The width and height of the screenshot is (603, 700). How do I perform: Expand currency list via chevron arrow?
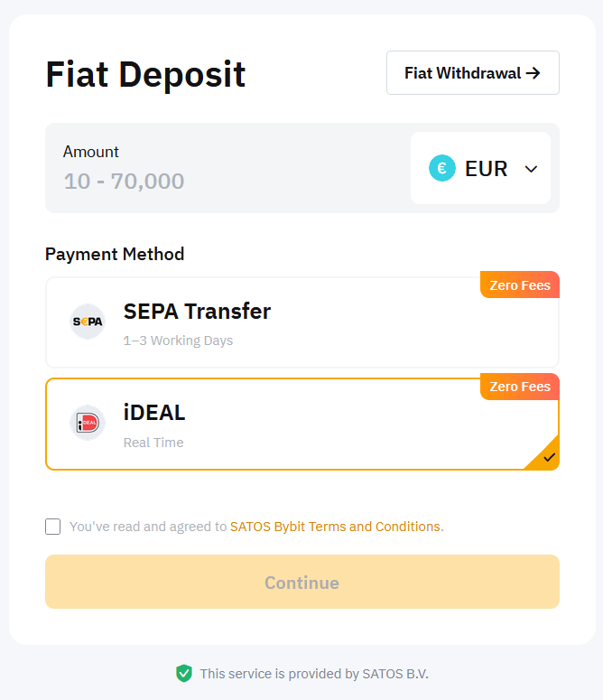point(531,169)
